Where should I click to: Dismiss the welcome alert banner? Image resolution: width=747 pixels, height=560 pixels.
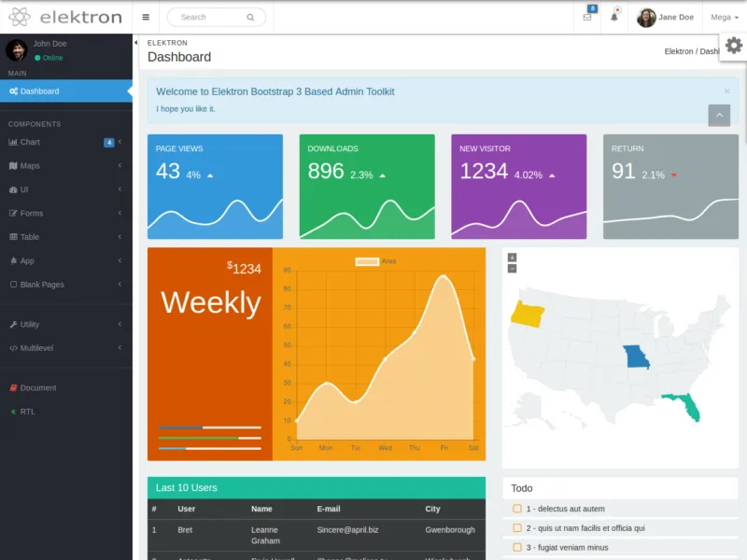click(727, 91)
